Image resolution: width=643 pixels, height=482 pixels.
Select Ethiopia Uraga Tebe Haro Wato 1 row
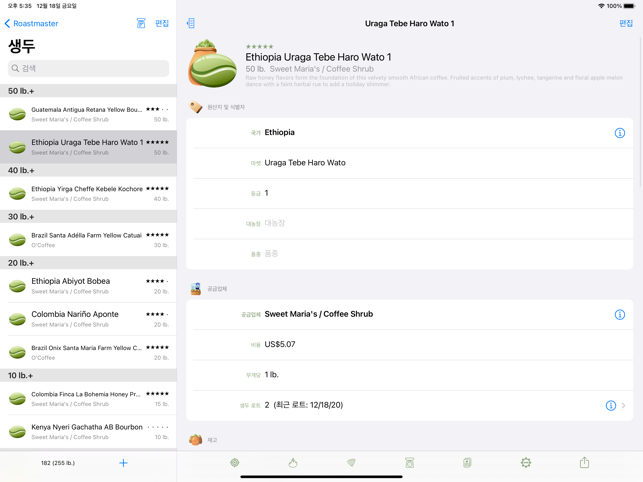pos(88,147)
